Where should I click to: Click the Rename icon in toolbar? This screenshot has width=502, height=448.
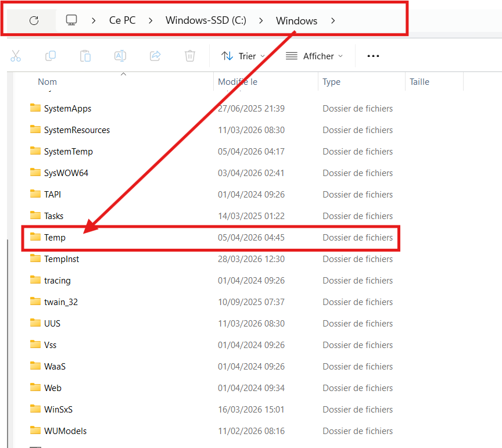pyautogui.click(x=120, y=56)
